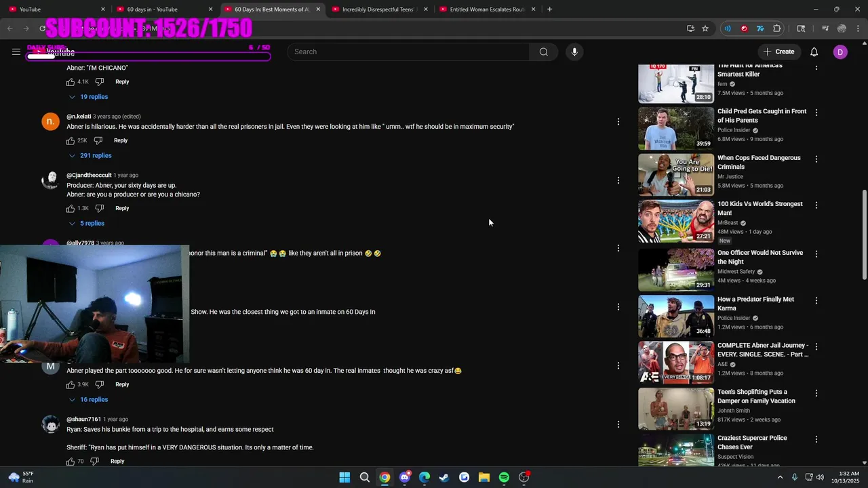Switch to 'Entitled Woman Escalates' tab

[x=487, y=9]
